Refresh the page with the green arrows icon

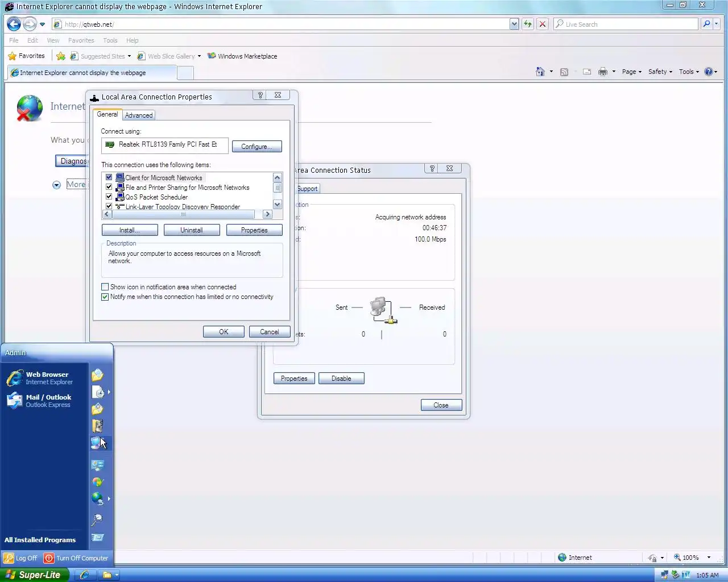[528, 24]
